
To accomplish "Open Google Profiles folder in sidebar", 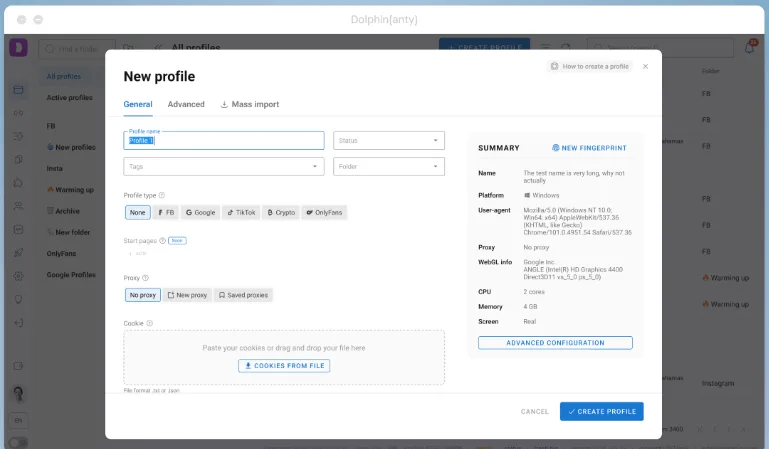I will click(71, 275).
